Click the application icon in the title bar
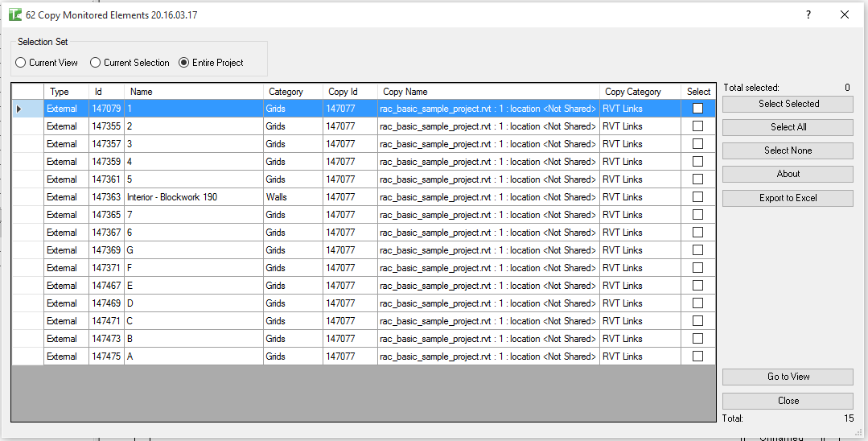The height and width of the screenshot is (441, 868). (15, 15)
